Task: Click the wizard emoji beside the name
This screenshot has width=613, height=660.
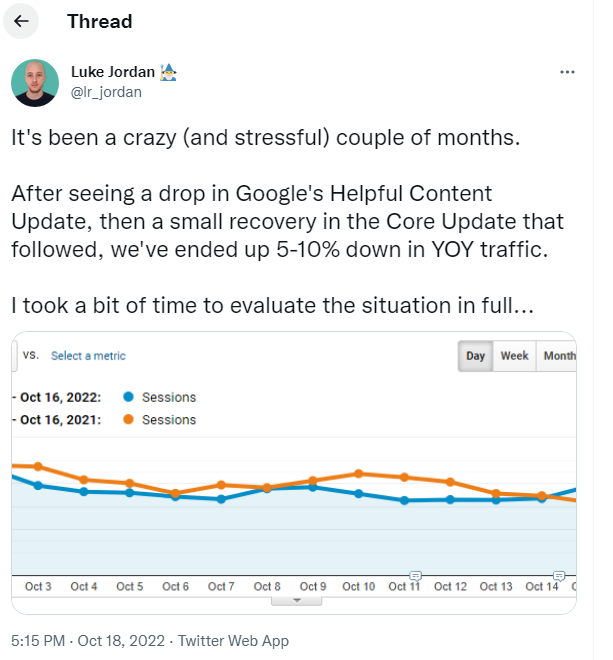Action: click(x=168, y=72)
